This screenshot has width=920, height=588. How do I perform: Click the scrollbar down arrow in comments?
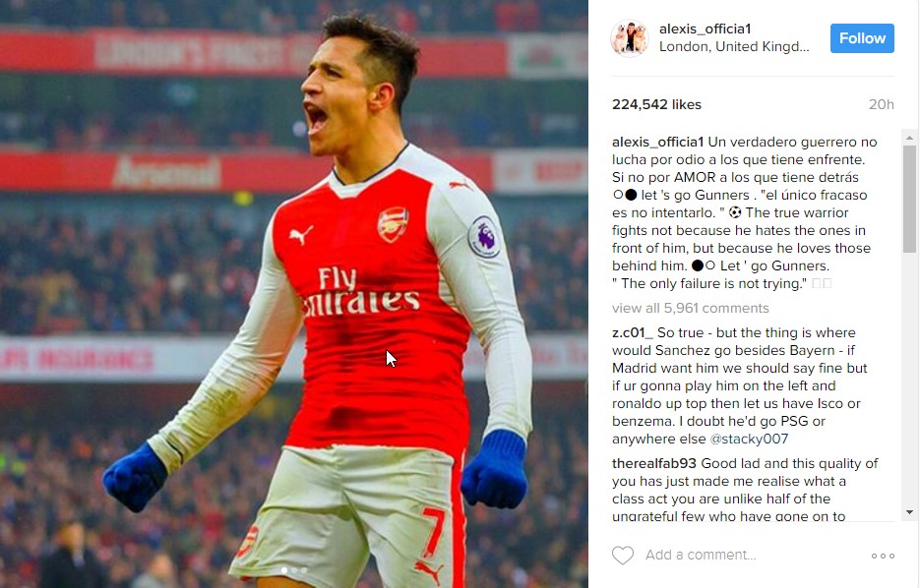(909, 511)
